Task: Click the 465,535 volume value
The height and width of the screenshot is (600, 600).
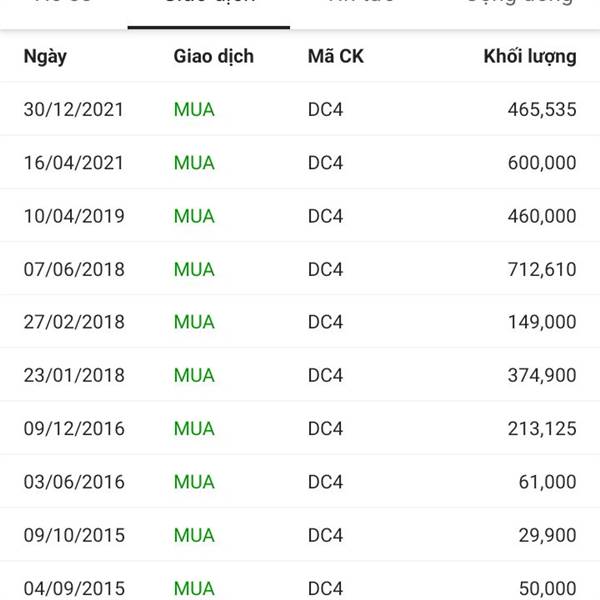Action: click(x=542, y=109)
